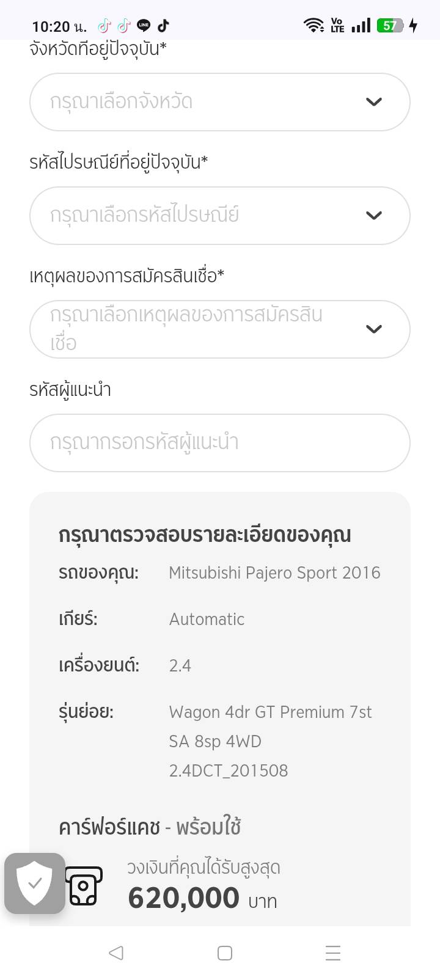
Task: Tap the mobile signal strength icon
Action: coord(361,26)
